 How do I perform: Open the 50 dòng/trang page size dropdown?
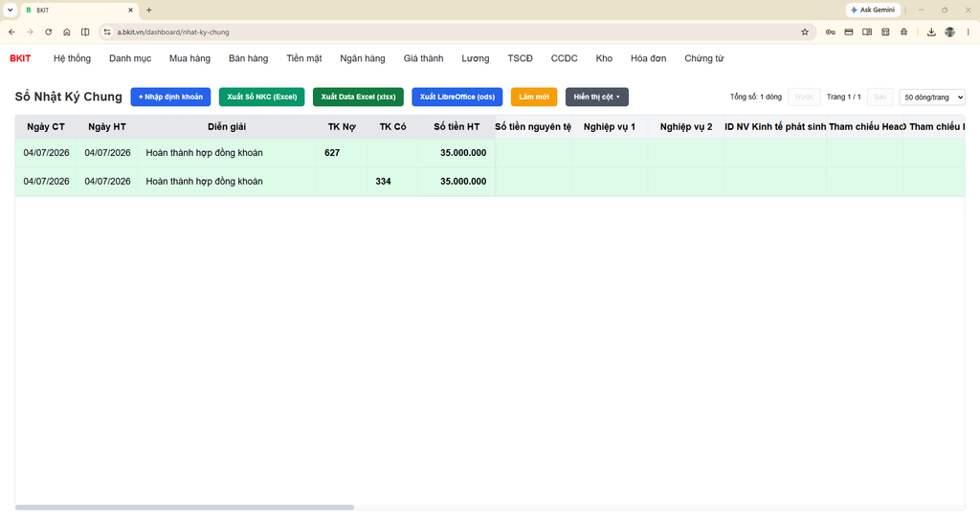(x=932, y=97)
